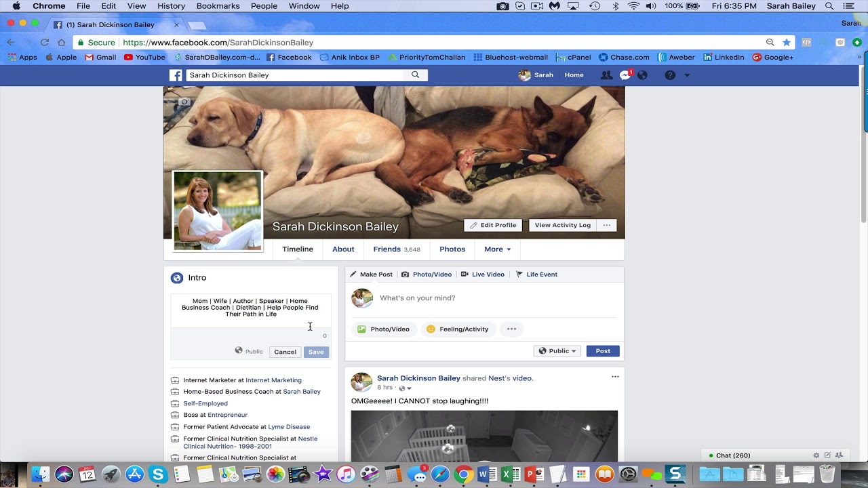Start a Live Video post
The height and width of the screenshot is (488, 868).
point(482,274)
